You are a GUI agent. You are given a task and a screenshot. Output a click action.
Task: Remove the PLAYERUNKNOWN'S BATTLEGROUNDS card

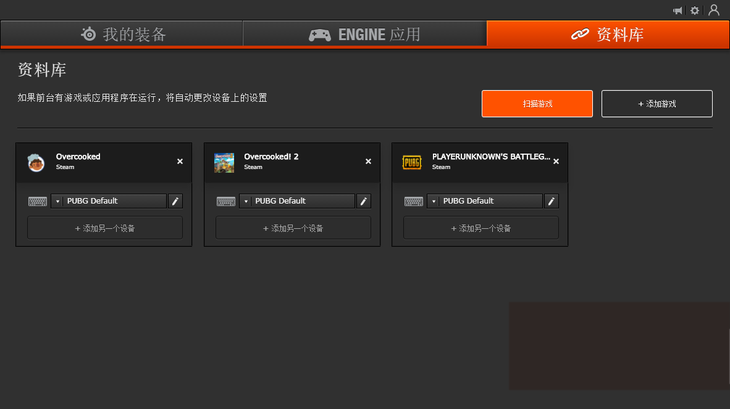[x=556, y=161]
